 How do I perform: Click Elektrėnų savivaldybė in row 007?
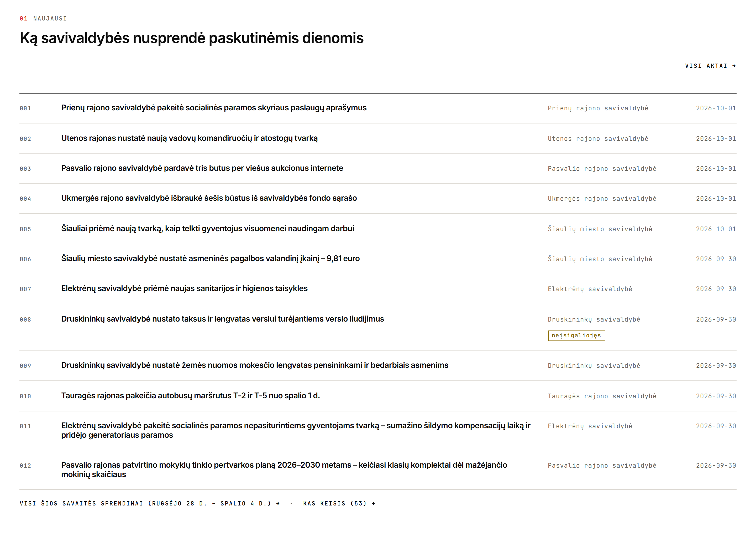pyautogui.click(x=590, y=289)
